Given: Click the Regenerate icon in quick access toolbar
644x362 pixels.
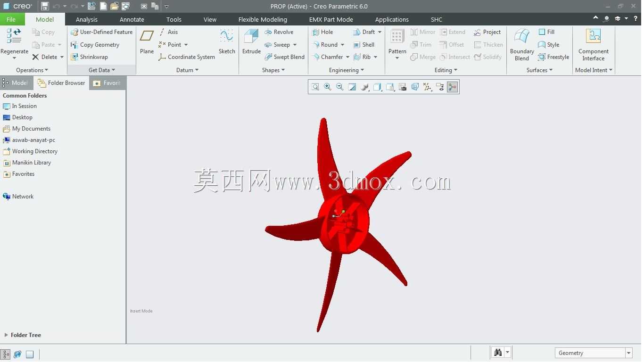Looking at the screenshot, I should [91, 6].
